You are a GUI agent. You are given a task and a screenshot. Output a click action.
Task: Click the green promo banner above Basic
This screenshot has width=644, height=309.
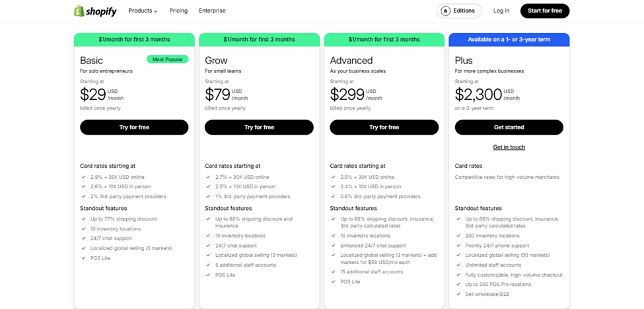(x=134, y=40)
